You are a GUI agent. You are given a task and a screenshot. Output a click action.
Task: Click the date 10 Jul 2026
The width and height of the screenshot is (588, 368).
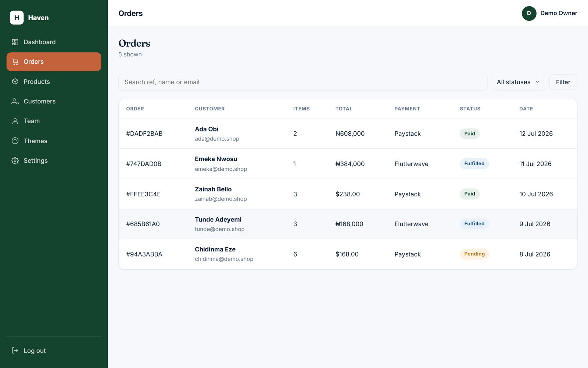536,194
